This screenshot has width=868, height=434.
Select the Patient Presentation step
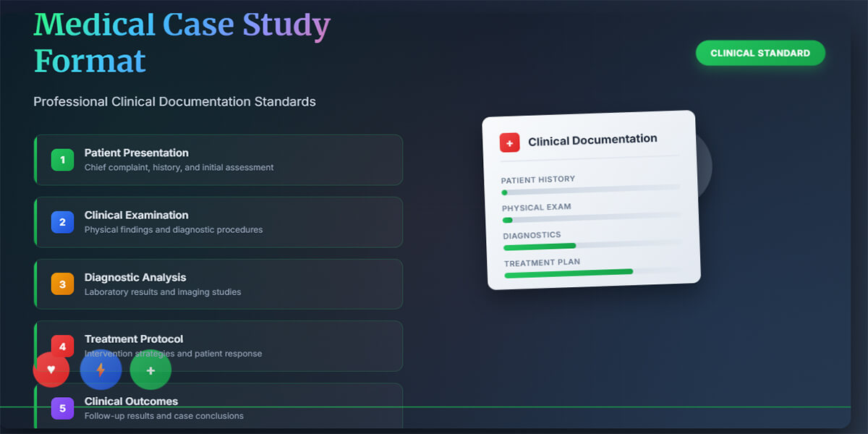point(217,160)
